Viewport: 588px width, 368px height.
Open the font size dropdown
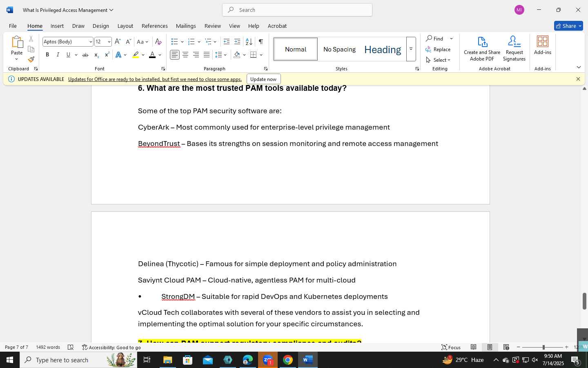pyautogui.click(x=109, y=42)
